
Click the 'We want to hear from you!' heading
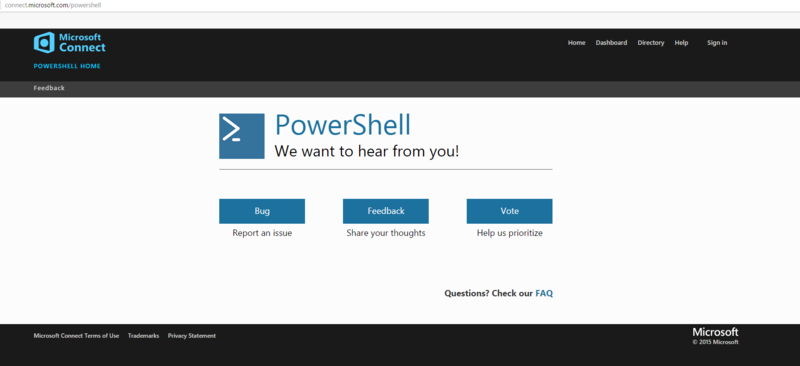coord(367,151)
